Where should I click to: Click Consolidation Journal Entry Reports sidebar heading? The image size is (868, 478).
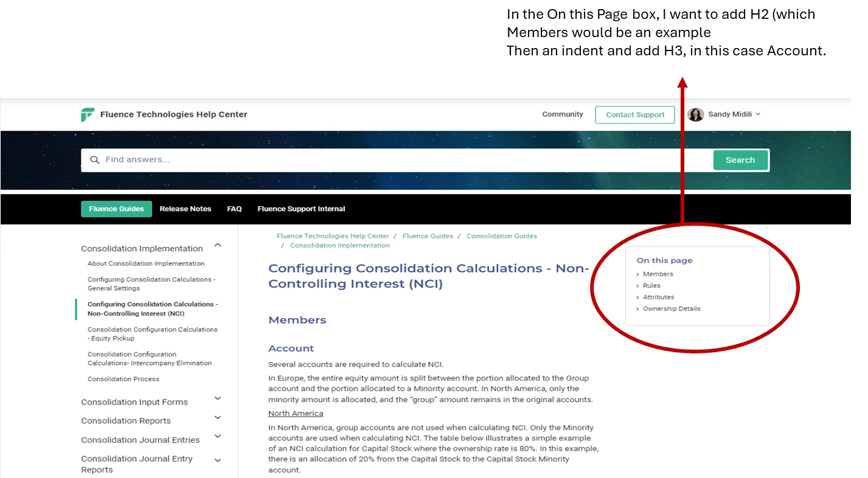point(137,464)
